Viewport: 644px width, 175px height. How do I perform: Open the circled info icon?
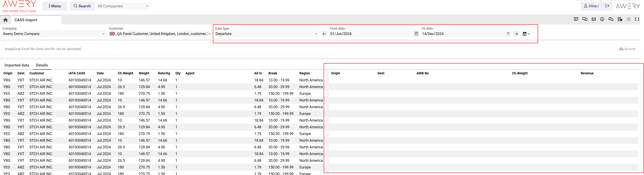pyautogui.click(x=602, y=19)
